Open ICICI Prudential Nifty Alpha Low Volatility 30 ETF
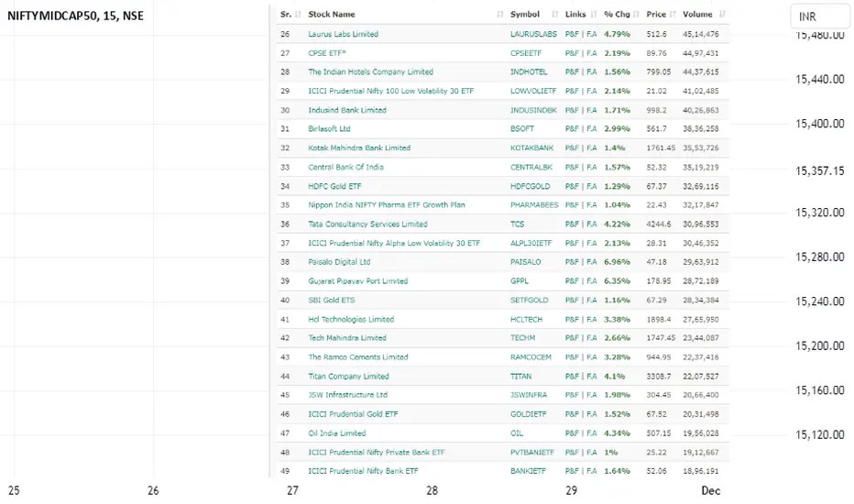 pos(394,243)
